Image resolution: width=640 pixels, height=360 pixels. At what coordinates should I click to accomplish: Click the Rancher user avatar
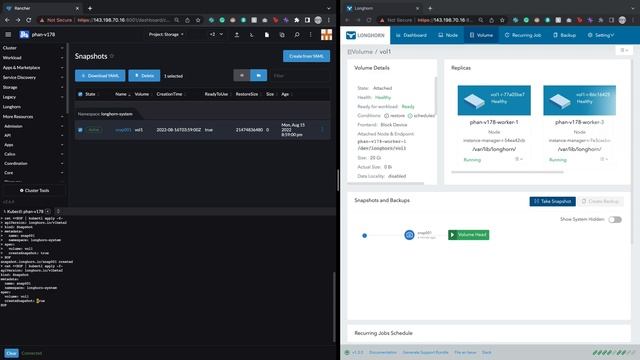(x=326, y=35)
